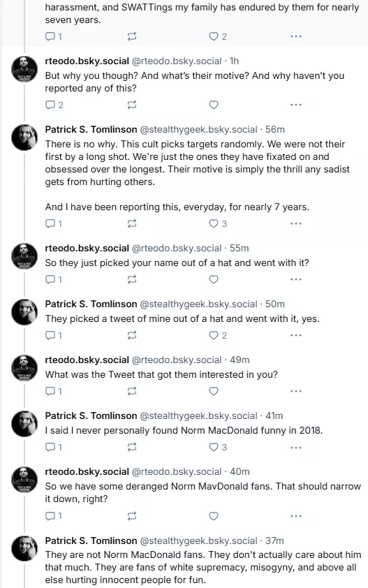Like the 'picked a tweet of mine' post
This screenshot has height=588, width=368.
(218, 335)
